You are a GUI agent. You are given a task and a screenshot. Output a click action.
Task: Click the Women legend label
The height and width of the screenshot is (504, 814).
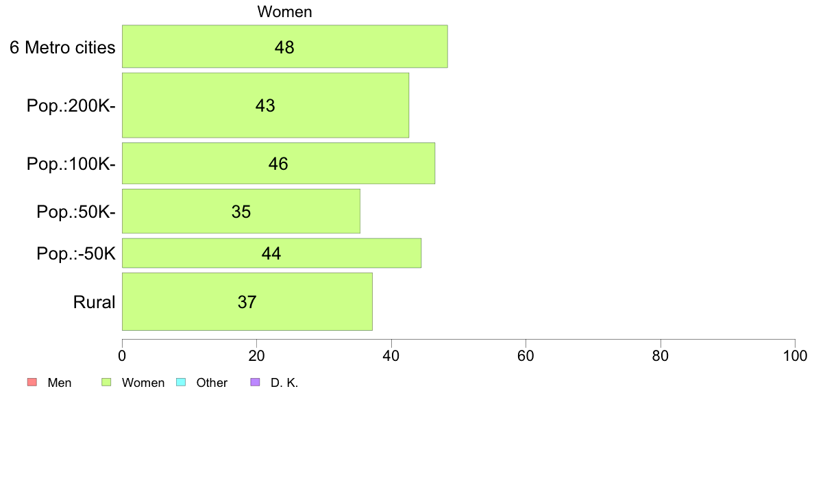tap(143, 383)
